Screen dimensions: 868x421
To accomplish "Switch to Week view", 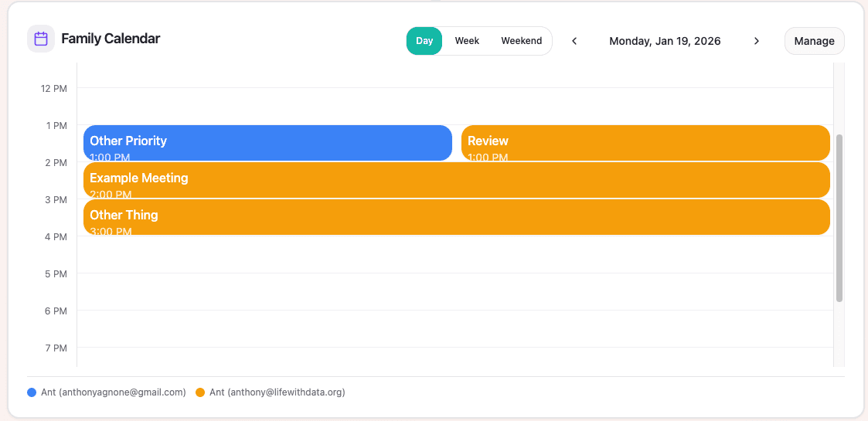I will click(467, 41).
